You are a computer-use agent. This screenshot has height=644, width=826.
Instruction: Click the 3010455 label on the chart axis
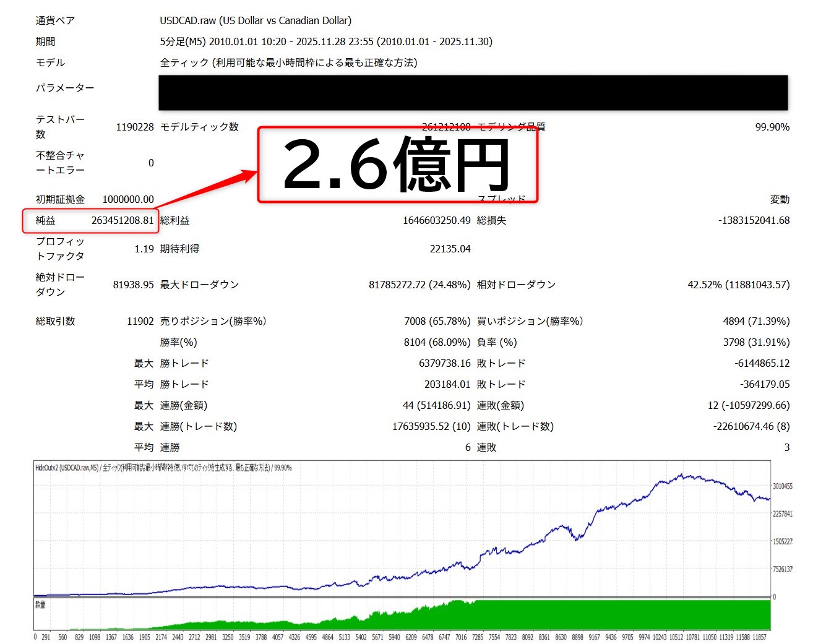[782, 486]
